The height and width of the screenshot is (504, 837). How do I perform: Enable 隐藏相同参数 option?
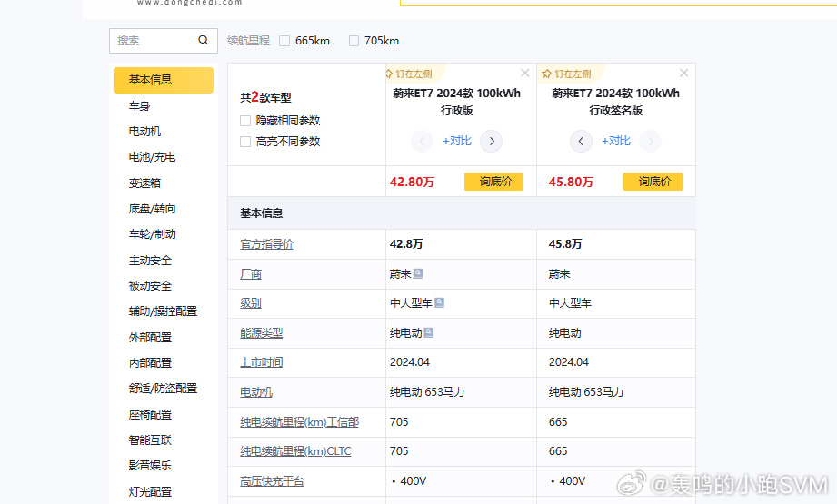click(x=245, y=121)
